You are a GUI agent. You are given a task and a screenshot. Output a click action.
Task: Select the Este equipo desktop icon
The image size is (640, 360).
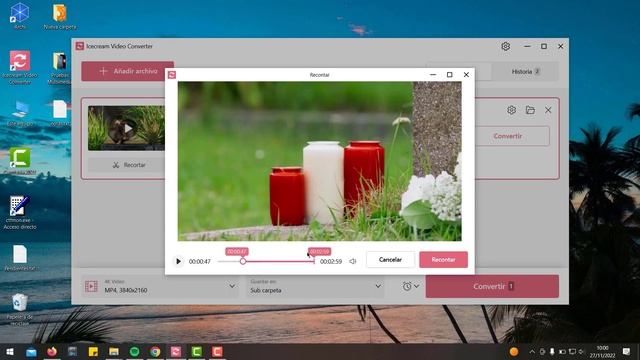click(20, 113)
